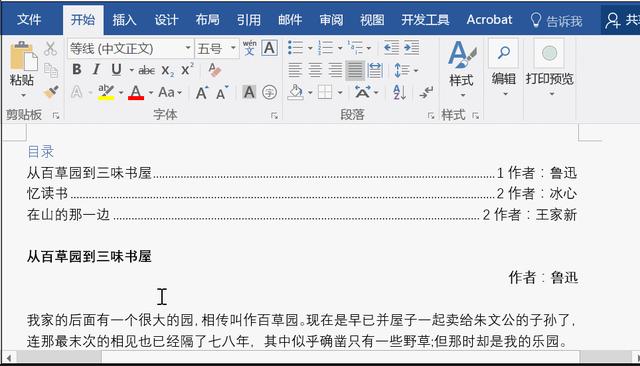Click the Enclosed Characters icon
Image resolution: width=640 pixels, height=366 pixels.
click(269, 92)
